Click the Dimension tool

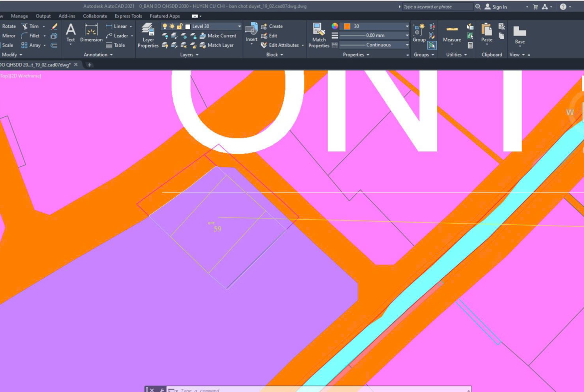click(91, 33)
